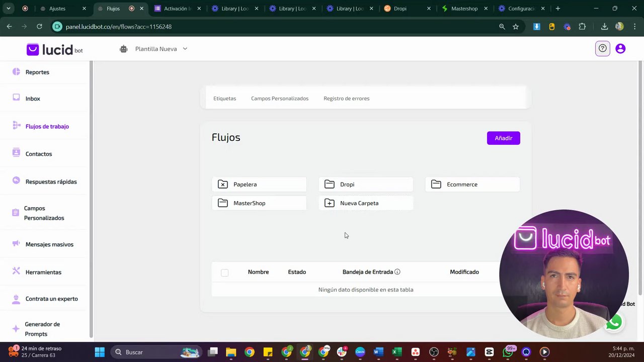Screen dimensions: 644x362
Task: Click the WhatsApp floating chat icon
Action: click(614, 322)
